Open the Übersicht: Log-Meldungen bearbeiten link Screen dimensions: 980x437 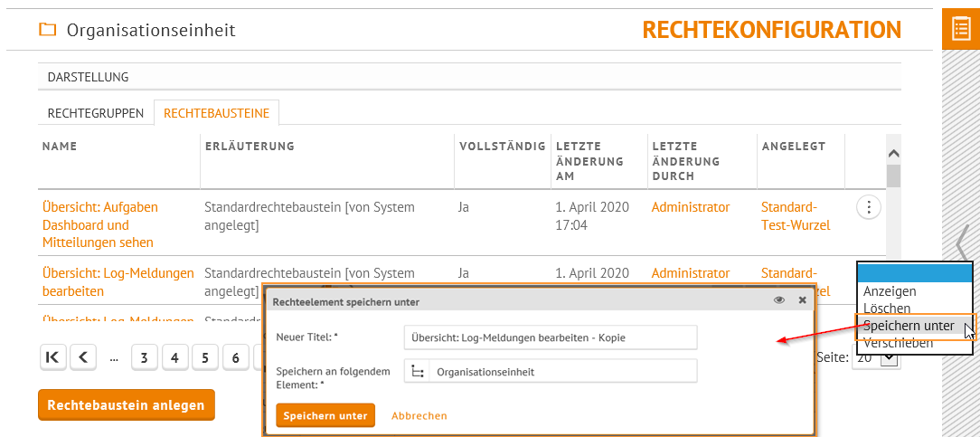pos(118,282)
